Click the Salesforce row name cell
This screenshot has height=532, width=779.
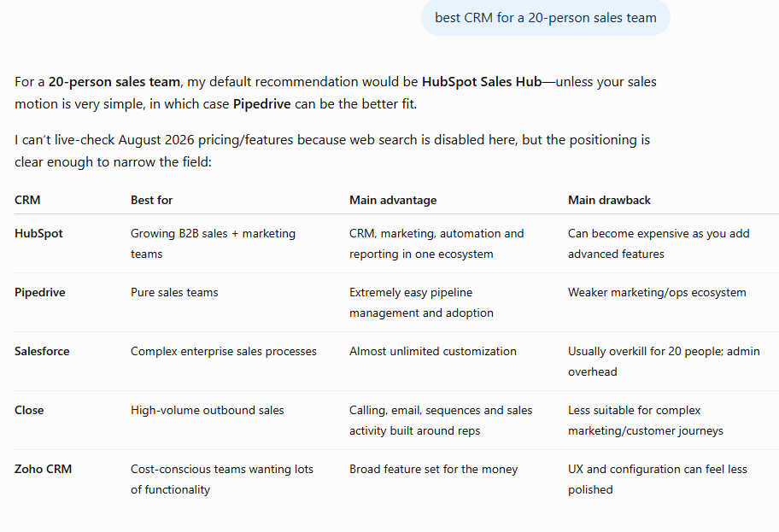point(42,351)
